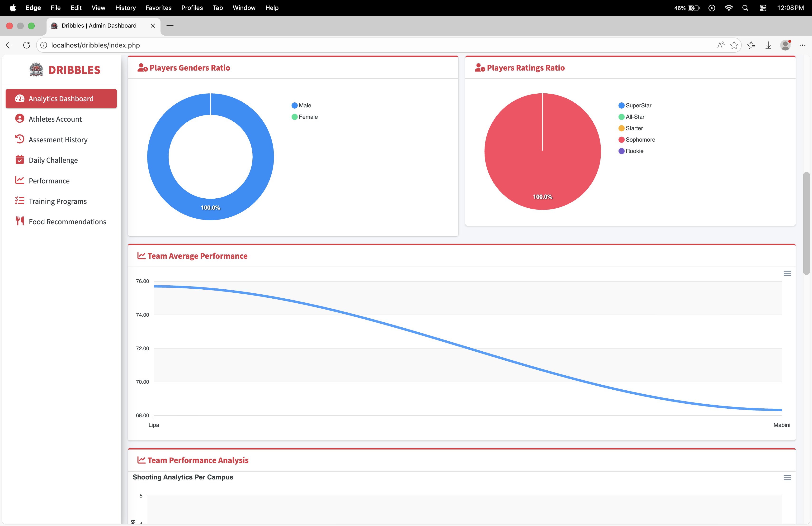Add page to favorites star icon
Viewport: 812px width, 526px height.
[x=734, y=45]
